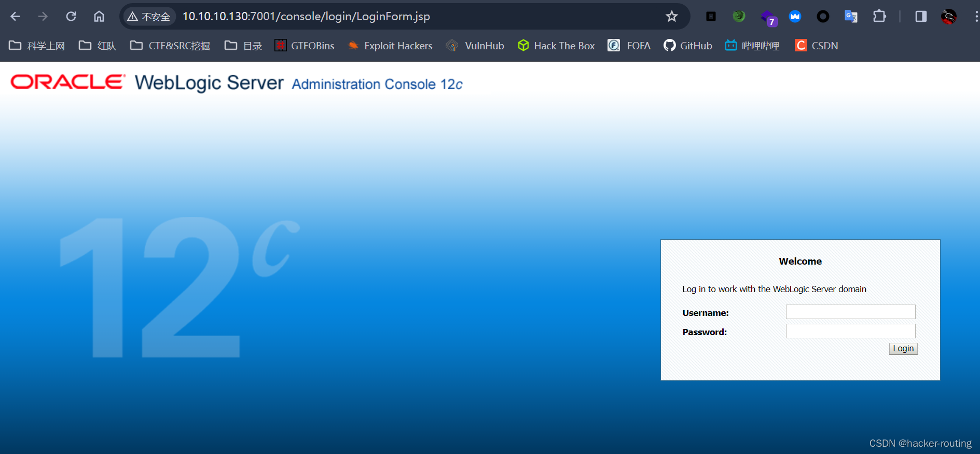Screen dimensions: 980x454
Task: Open the VulnHub bookmark
Action: [475, 46]
